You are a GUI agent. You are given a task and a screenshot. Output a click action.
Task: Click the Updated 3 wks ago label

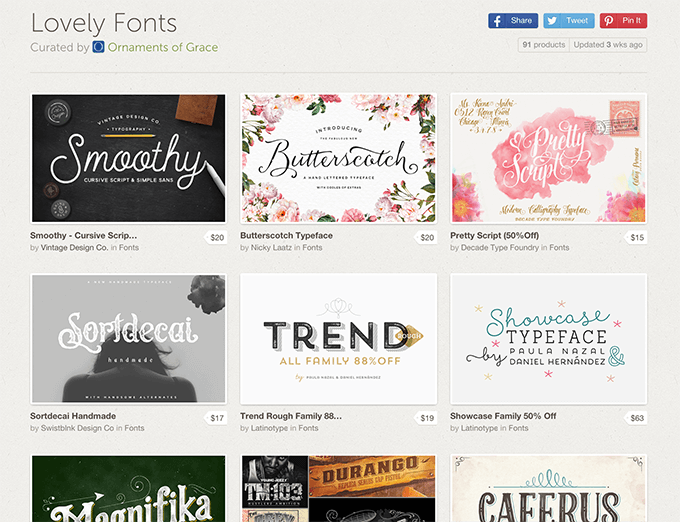pos(608,45)
